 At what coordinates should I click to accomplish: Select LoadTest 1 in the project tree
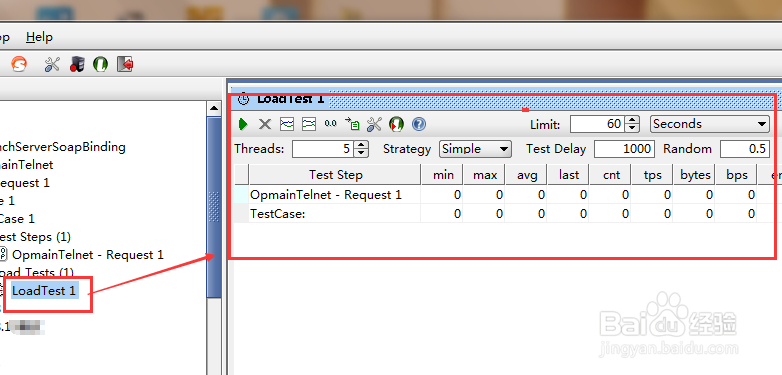(x=44, y=291)
